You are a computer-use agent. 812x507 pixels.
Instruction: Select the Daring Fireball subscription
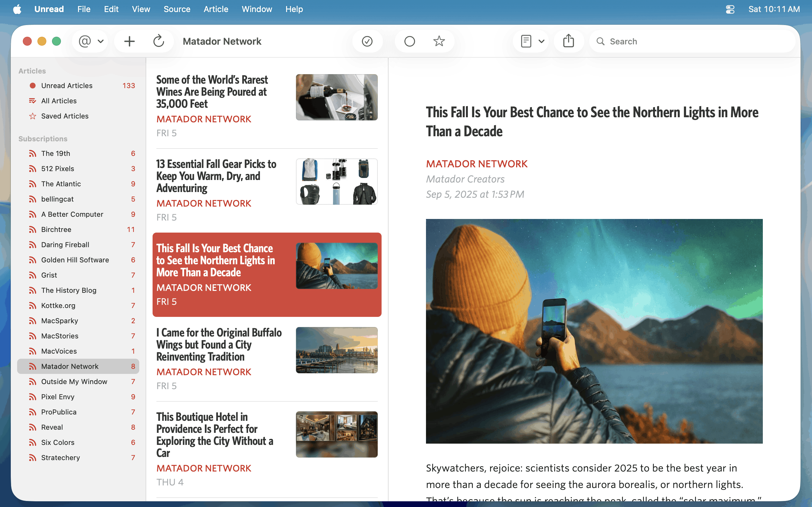point(65,245)
